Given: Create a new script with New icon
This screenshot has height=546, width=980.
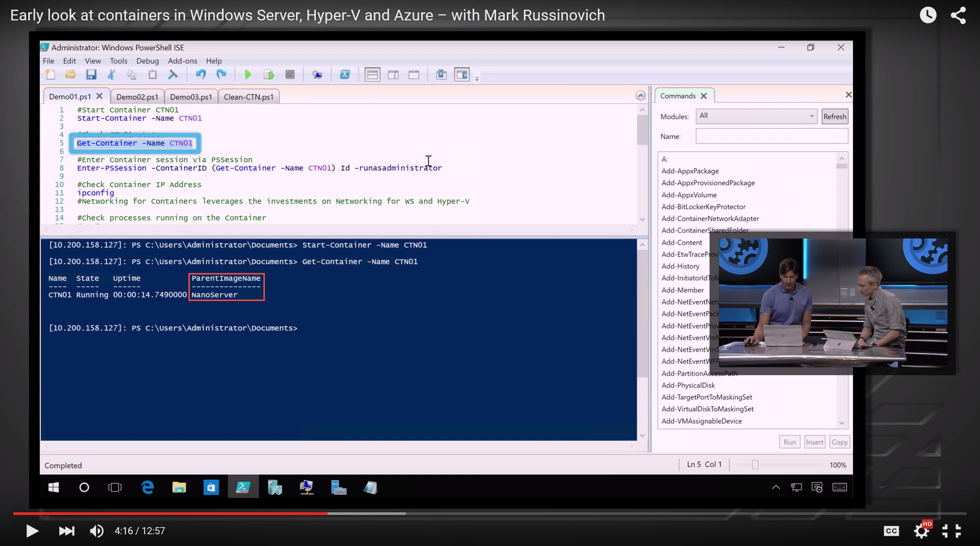Looking at the screenshot, I should (x=51, y=75).
